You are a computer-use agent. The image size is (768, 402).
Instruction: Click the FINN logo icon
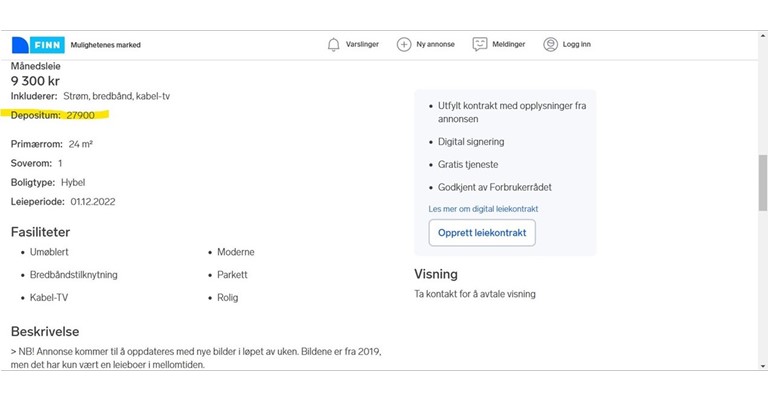[38, 45]
